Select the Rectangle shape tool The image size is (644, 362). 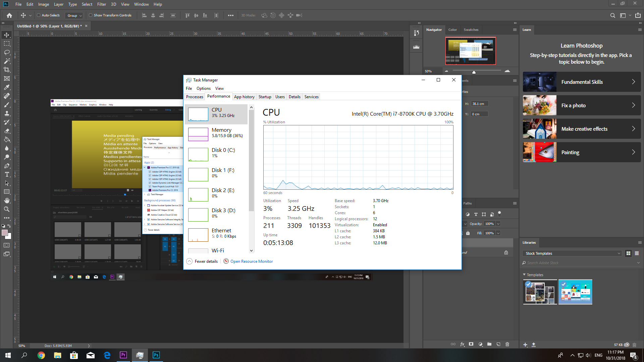click(x=7, y=192)
